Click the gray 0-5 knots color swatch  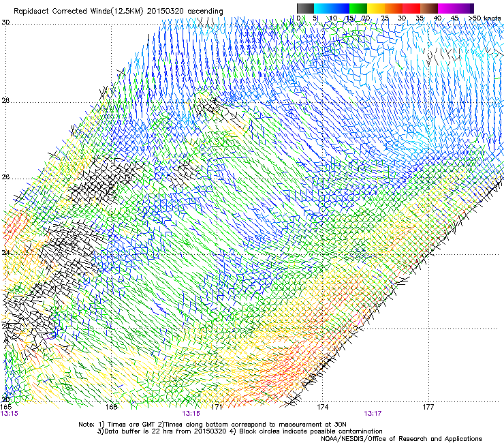(x=305, y=8)
